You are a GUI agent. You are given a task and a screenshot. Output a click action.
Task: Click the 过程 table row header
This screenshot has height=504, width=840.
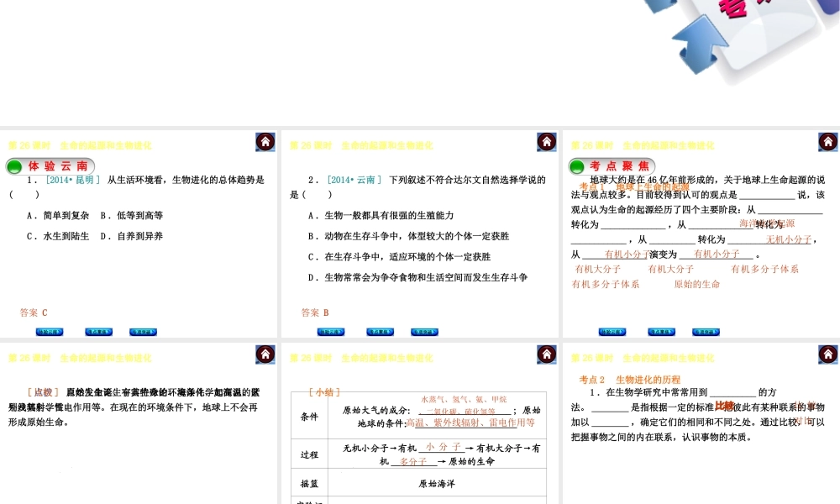(309, 454)
